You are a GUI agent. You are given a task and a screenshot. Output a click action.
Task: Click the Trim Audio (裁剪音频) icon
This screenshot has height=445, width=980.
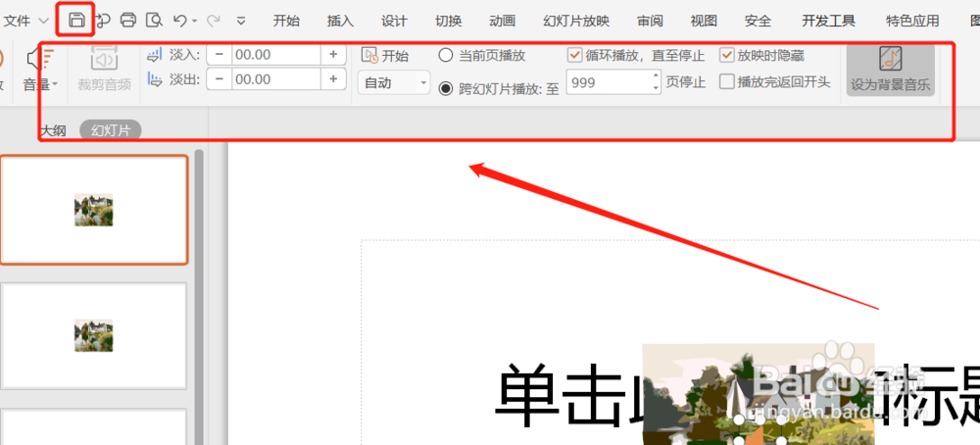click(x=105, y=57)
